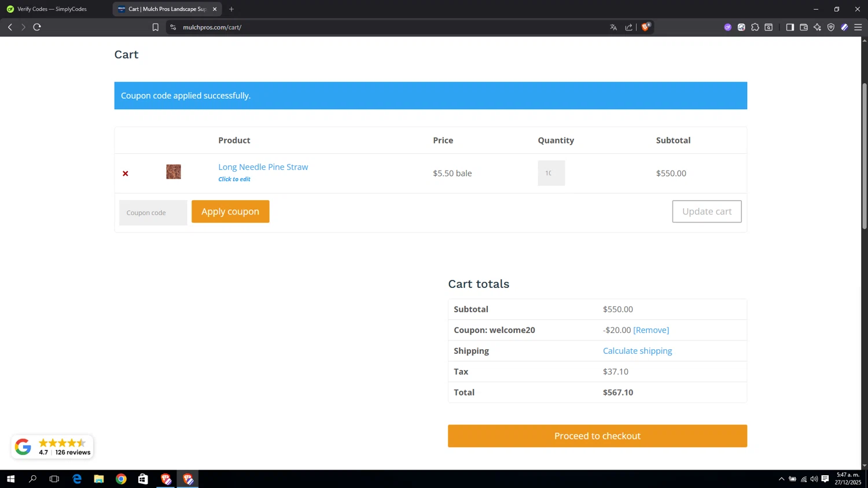
Task: Click the Tax amount $37.10
Action: tap(616, 372)
